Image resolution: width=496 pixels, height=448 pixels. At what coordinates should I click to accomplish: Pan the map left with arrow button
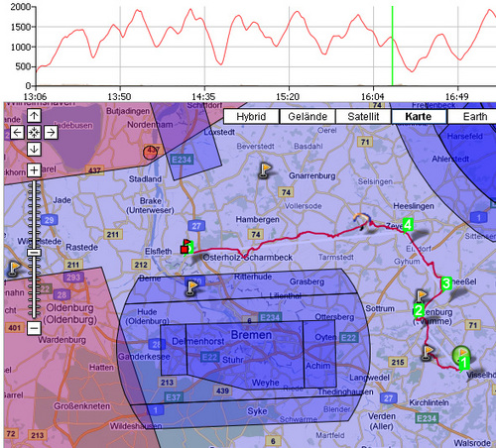tap(17, 133)
